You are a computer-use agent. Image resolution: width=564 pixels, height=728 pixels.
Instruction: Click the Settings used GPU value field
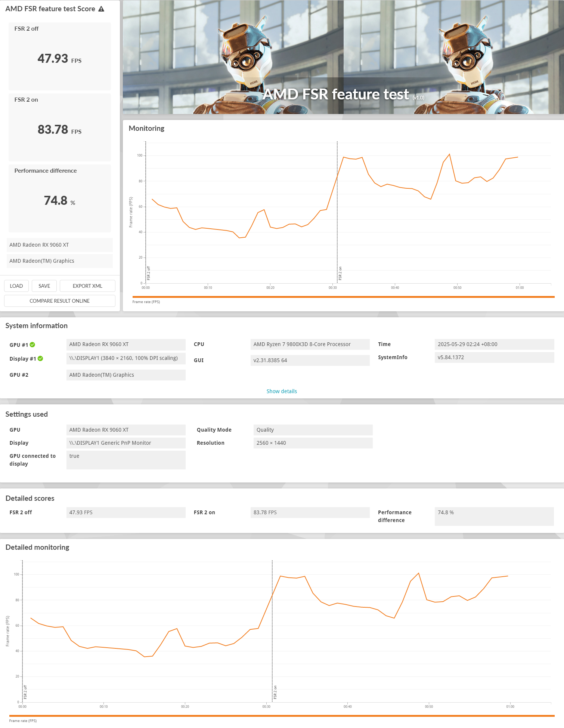(126, 430)
